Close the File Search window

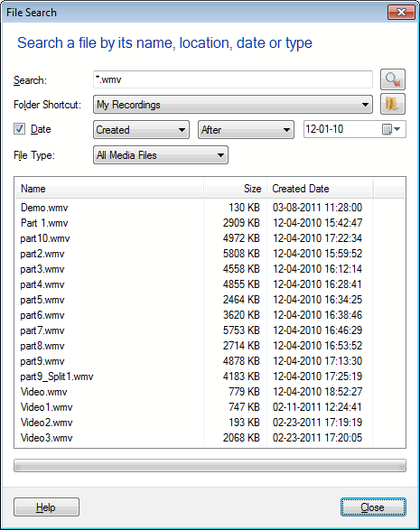401,13
